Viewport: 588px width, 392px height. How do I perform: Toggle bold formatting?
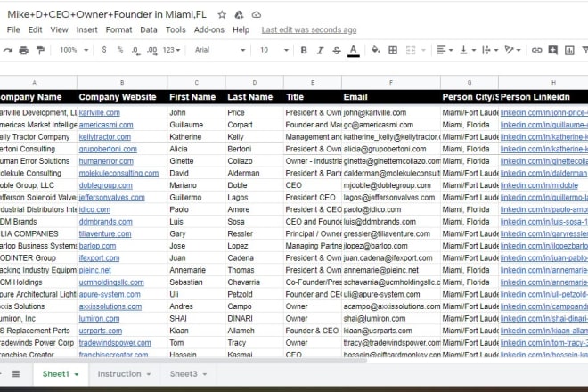click(304, 50)
